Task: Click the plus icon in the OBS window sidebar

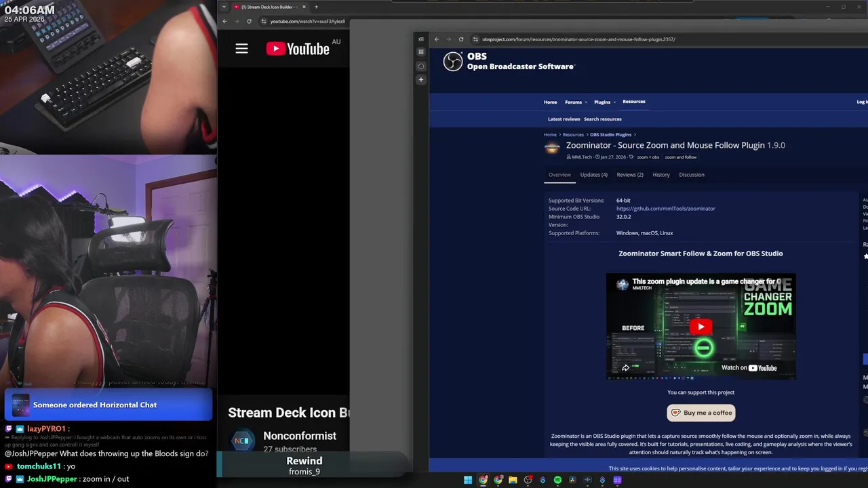Action: [421, 79]
